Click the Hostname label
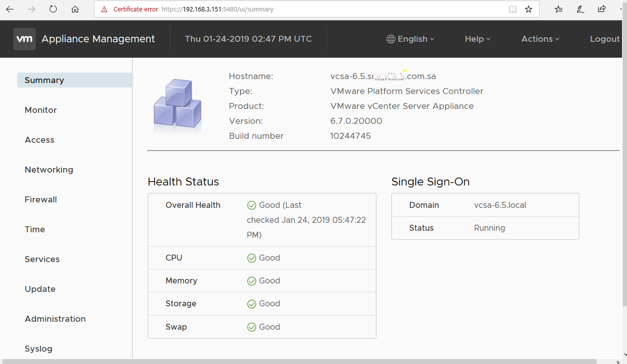This screenshot has width=627, height=364. (x=251, y=76)
